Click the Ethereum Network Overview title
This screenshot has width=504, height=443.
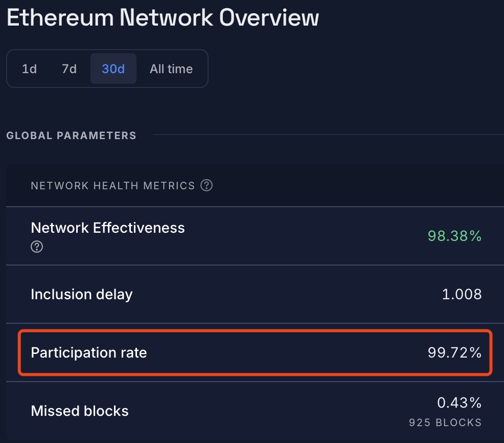(x=163, y=18)
